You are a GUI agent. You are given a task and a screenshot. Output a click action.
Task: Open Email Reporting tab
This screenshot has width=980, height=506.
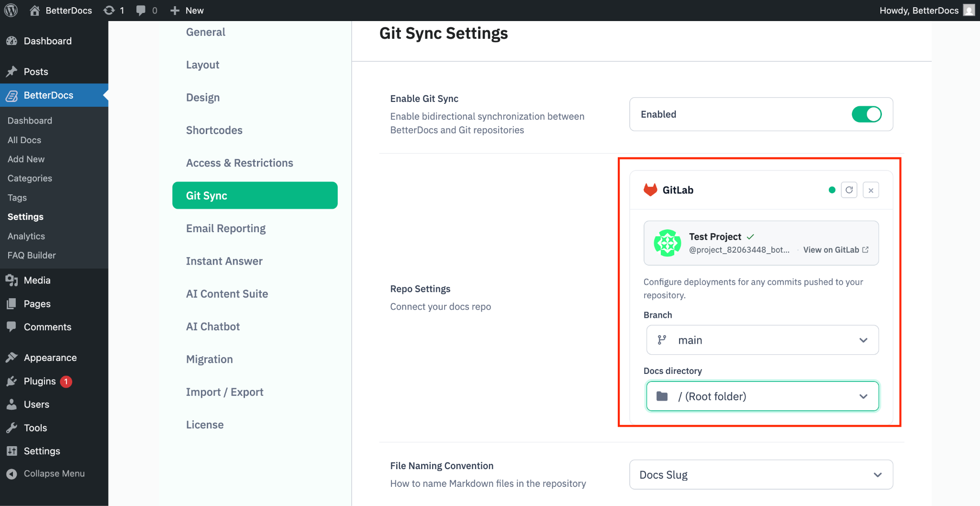(225, 228)
